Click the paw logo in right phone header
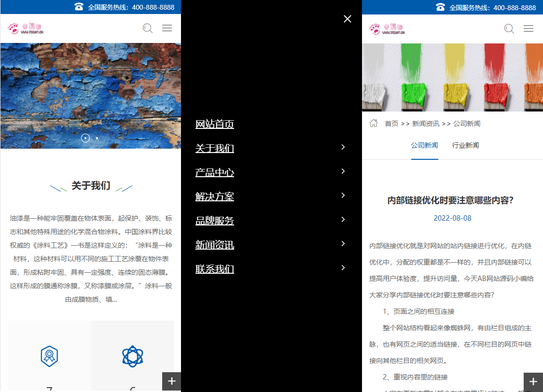This screenshot has height=392, width=543. pyautogui.click(x=387, y=29)
